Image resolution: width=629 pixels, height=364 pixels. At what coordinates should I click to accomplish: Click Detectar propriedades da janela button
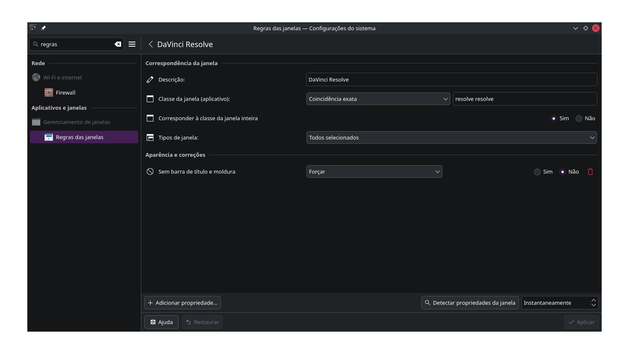(470, 303)
